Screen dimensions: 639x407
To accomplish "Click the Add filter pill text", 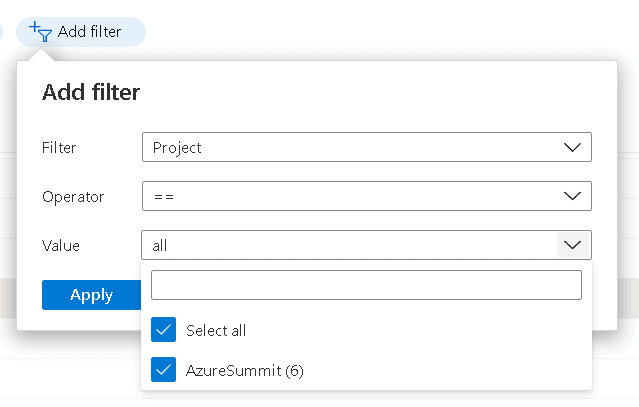I will click(x=89, y=32).
